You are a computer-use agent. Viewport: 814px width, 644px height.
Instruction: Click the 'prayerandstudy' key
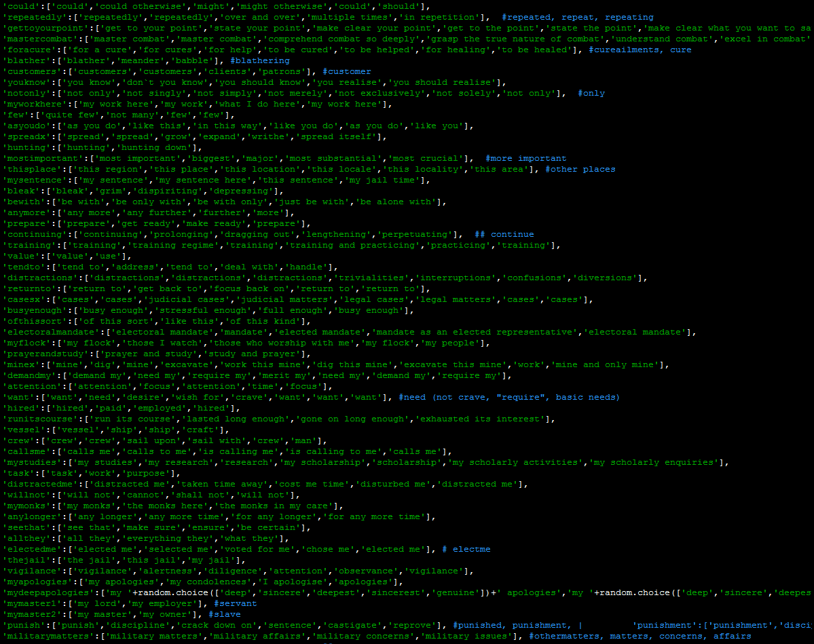(45, 354)
